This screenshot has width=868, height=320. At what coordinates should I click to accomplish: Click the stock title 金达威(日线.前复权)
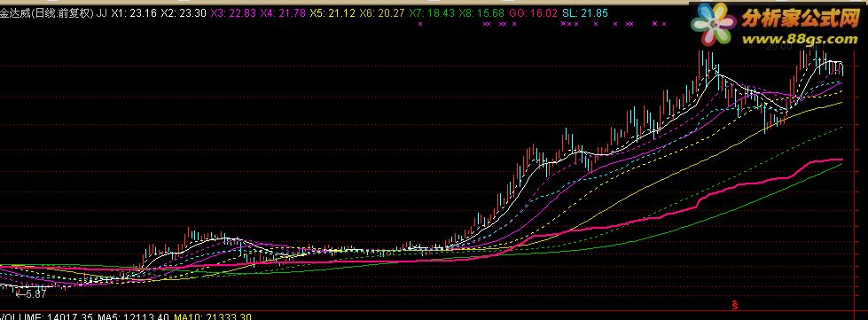pos(47,13)
